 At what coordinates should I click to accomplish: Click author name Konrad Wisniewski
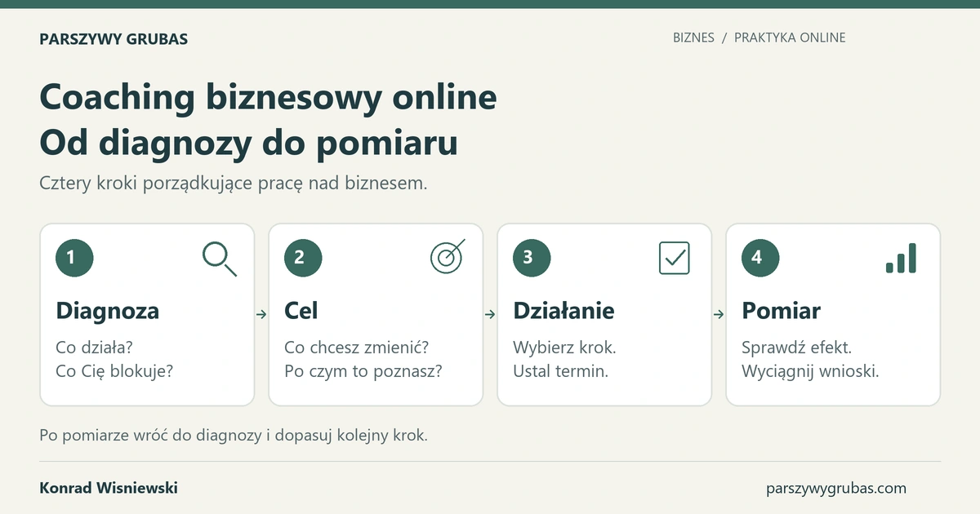(x=109, y=488)
